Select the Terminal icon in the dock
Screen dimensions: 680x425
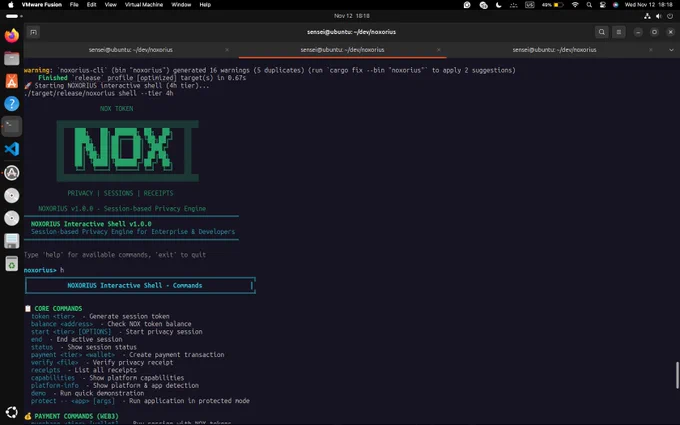12,126
